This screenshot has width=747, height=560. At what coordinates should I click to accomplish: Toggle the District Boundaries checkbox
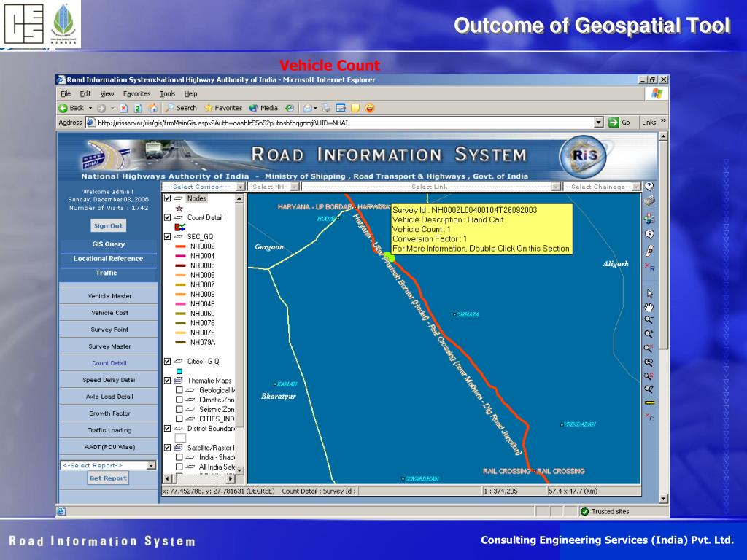click(x=167, y=428)
